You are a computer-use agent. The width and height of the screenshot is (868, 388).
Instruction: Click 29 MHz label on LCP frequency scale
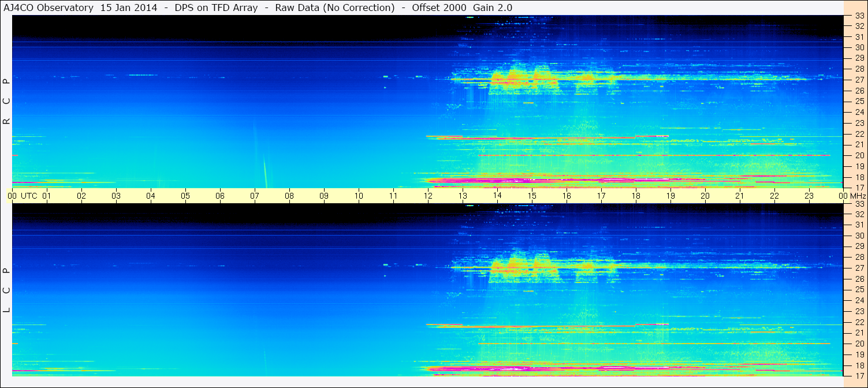pyautogui.click(x=859, y=247)
